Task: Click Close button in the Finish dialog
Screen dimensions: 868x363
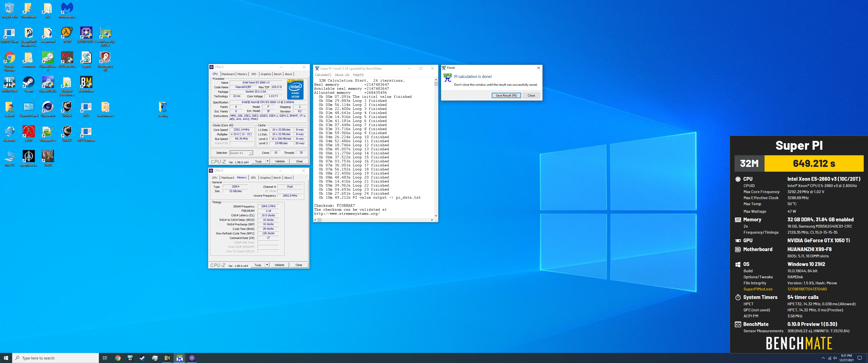Action: 531,96
